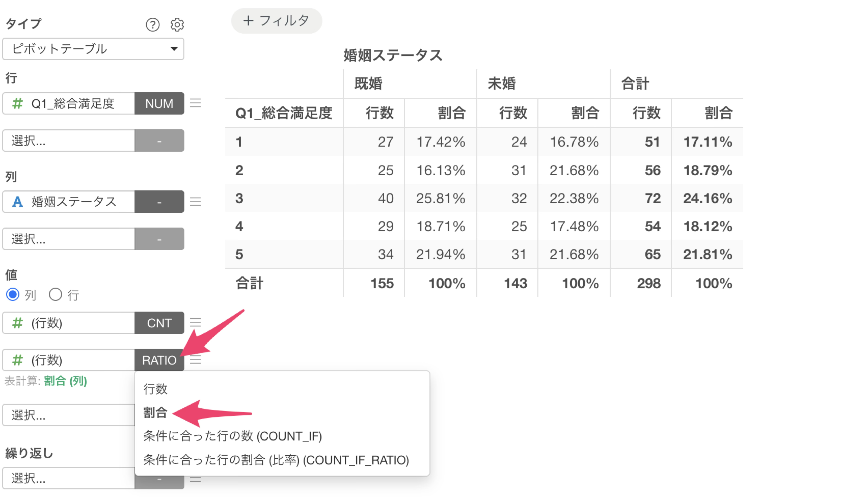Choose 行数 from the aggregation menu
The width and height of the screenshot is (868, 499).
[155, 389]
